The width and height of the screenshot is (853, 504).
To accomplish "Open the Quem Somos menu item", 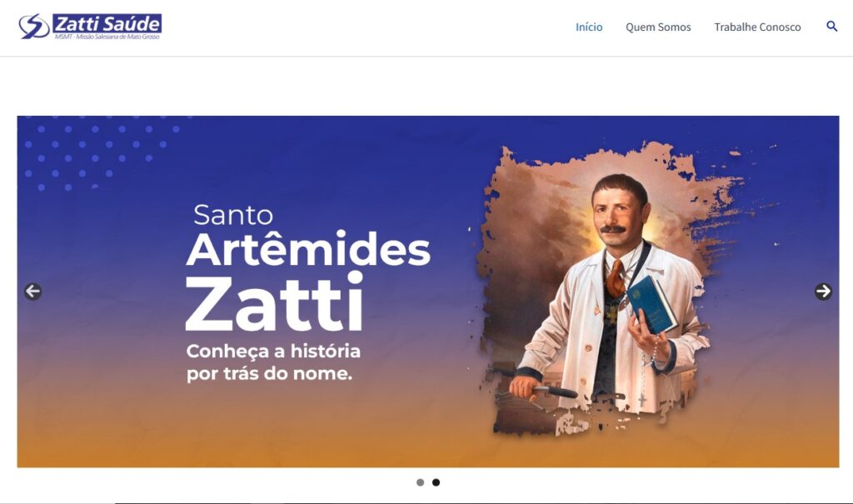I will tap(658, 27).
